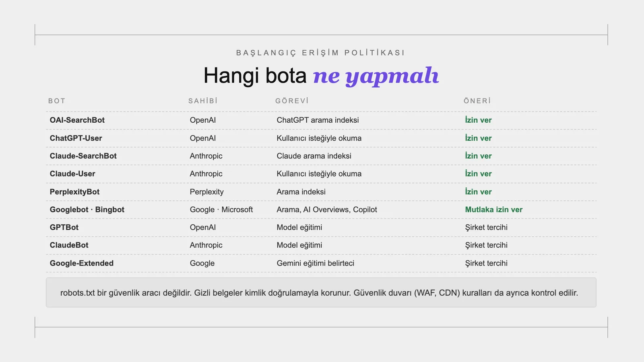
Task: Click Model eğitimi in ClaudeBot row
Action: 299,245
